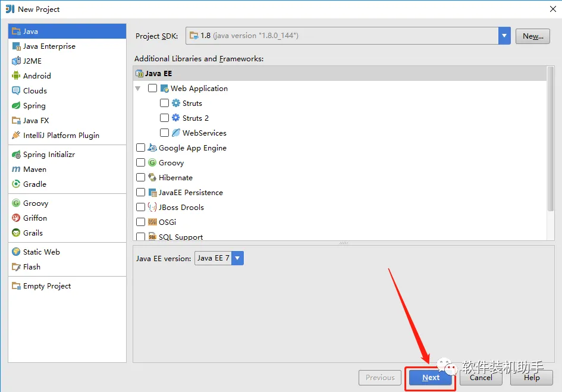Viewport: 562px width, 392px height.
Task: Click the Struts 2 gear icon
Action: point(176,118)
